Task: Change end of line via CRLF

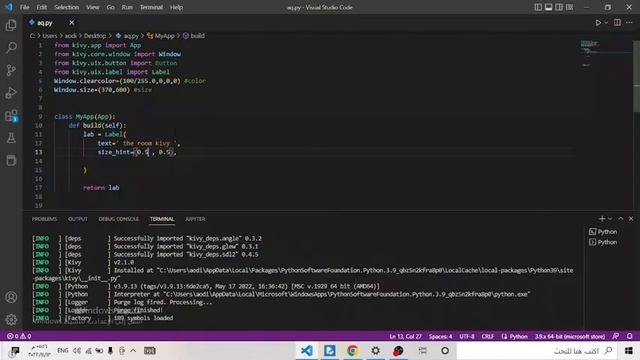Action: click(488, 336)
